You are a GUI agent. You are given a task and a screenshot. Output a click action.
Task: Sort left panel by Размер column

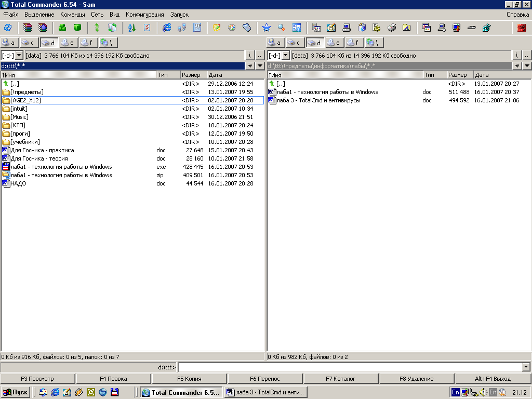coord(194,75)
